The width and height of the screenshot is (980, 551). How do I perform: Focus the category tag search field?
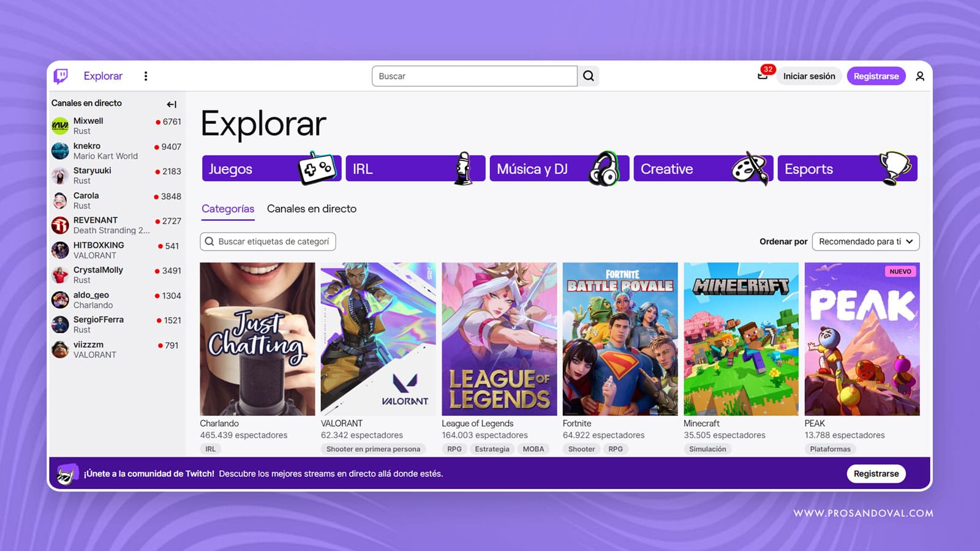coord(268,241)
